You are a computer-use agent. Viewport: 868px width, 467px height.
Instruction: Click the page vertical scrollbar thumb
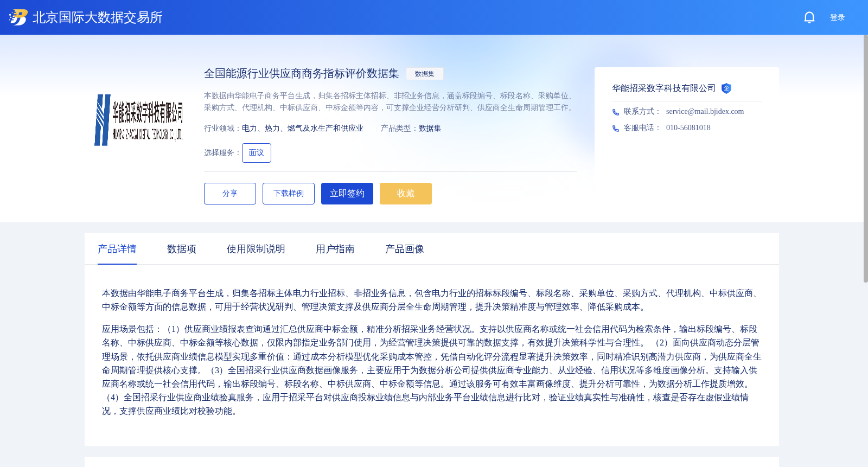pos(865,158)
